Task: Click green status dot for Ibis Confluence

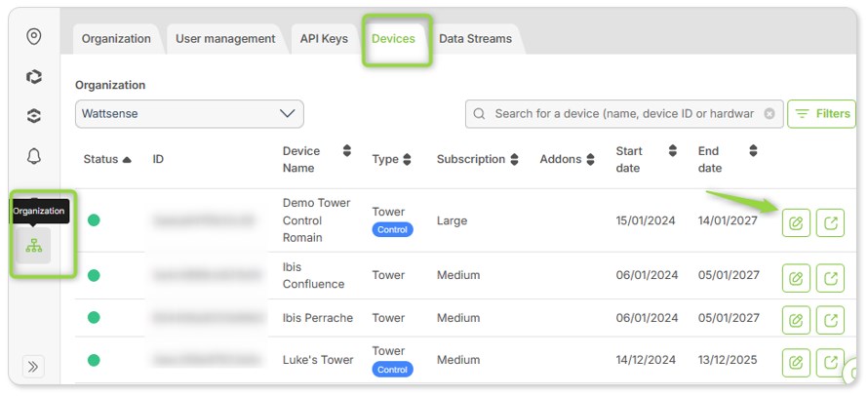Action: [94, 275]
